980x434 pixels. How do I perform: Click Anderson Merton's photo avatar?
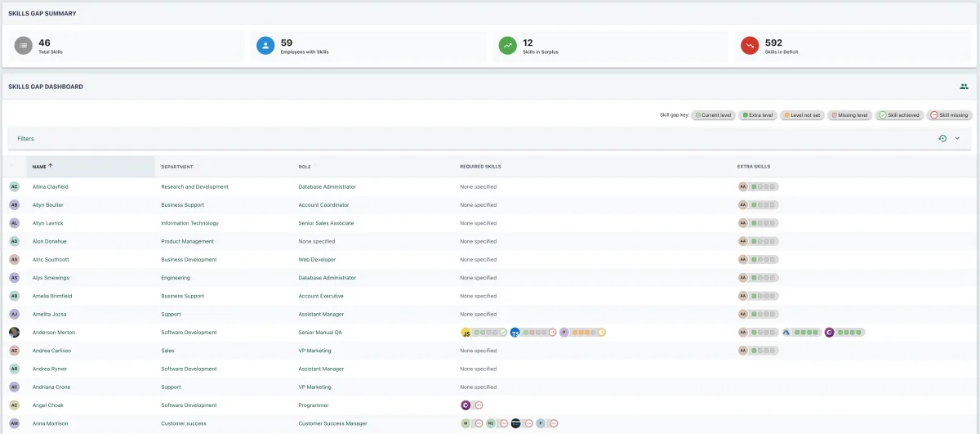click(14, 333)
